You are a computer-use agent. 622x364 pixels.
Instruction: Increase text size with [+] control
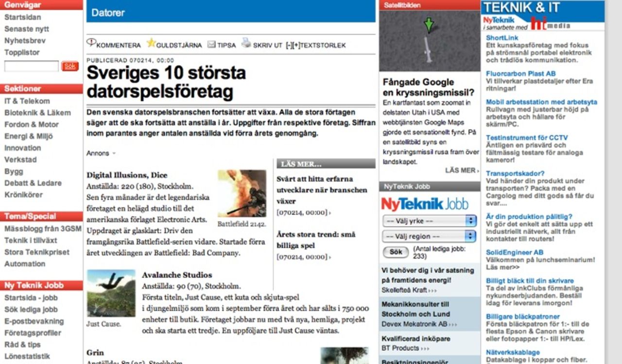(296, 45)
